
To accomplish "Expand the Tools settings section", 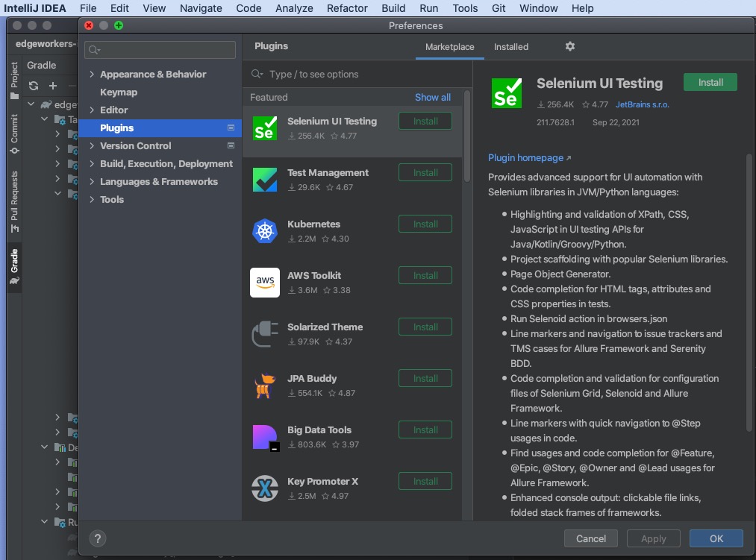I will click(92, 200).
